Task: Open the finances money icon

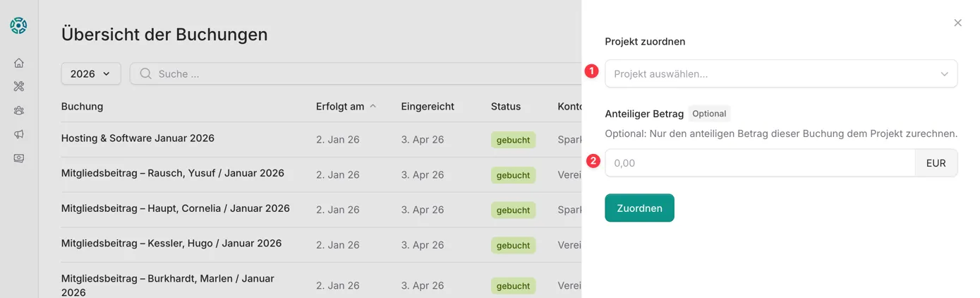Action: [x=19, y=158]
